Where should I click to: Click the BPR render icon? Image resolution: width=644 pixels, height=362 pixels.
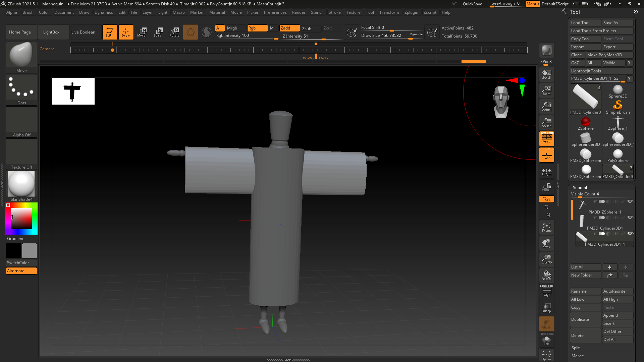(546, 50)
